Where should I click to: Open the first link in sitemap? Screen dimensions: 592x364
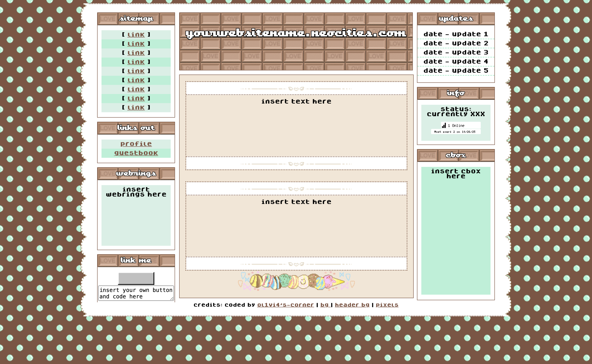pyautogui.click(x=136, y=35)
